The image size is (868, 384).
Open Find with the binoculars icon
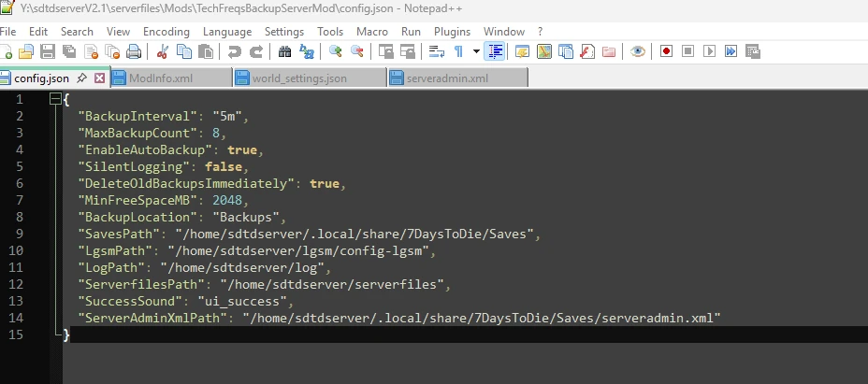(284, 51)
